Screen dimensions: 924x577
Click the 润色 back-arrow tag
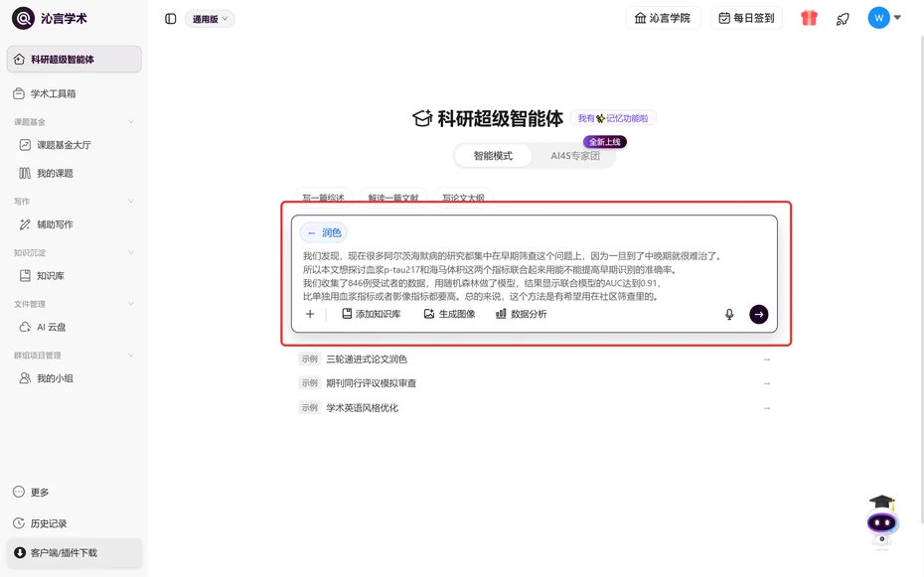tap(324, 232)
